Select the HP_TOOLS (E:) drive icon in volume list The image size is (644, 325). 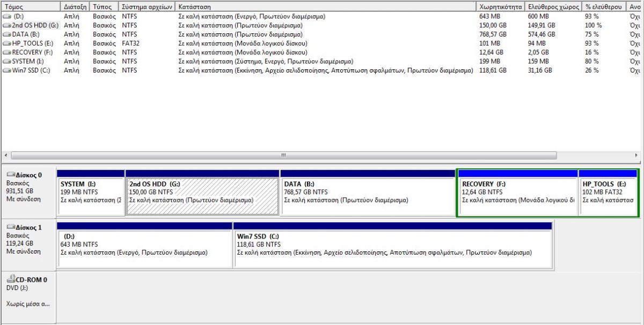[x=6, y=44]
